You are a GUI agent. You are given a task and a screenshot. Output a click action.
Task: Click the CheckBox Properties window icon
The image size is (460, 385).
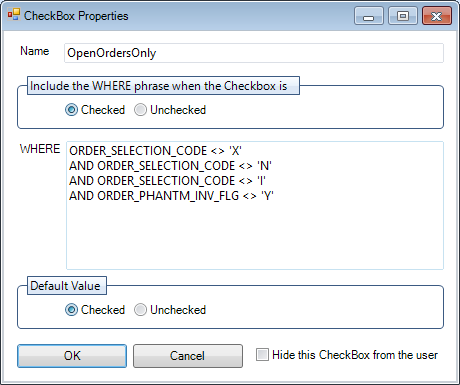tap(14, 15)
